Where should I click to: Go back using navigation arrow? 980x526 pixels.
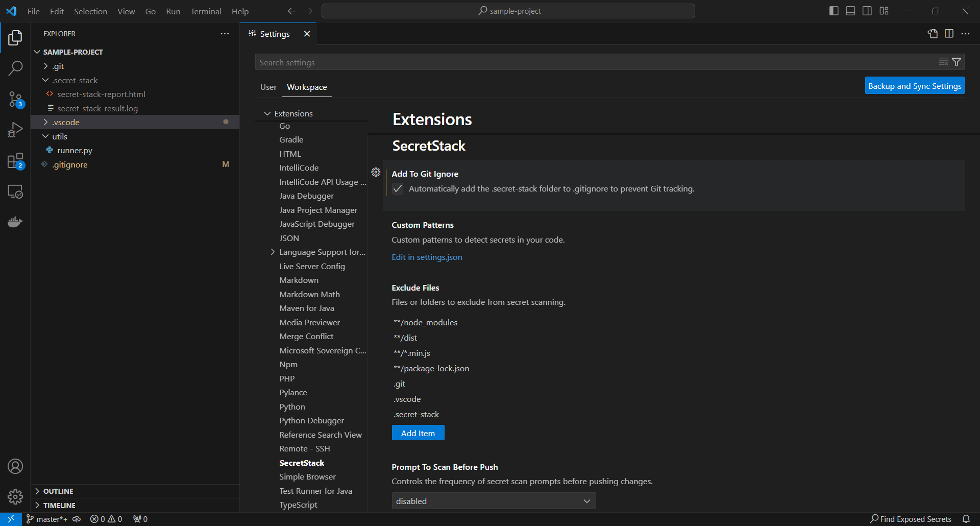click(x=291, y=11)
